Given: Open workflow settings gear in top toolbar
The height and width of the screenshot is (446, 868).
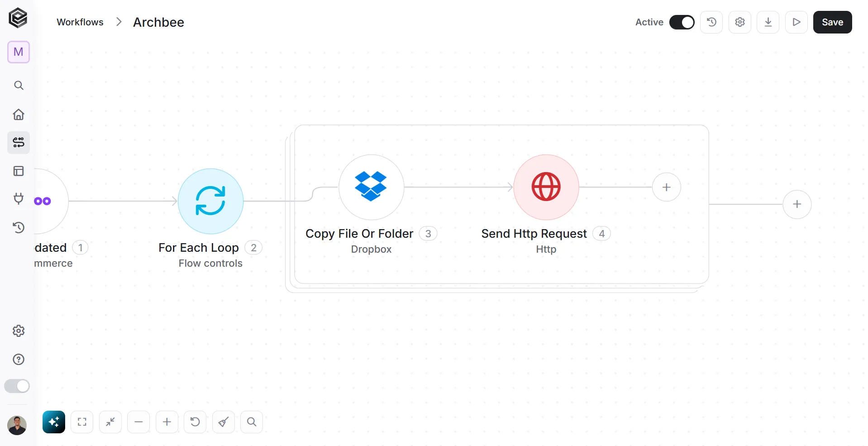Looking at the screenshot, I should [740, 22].
